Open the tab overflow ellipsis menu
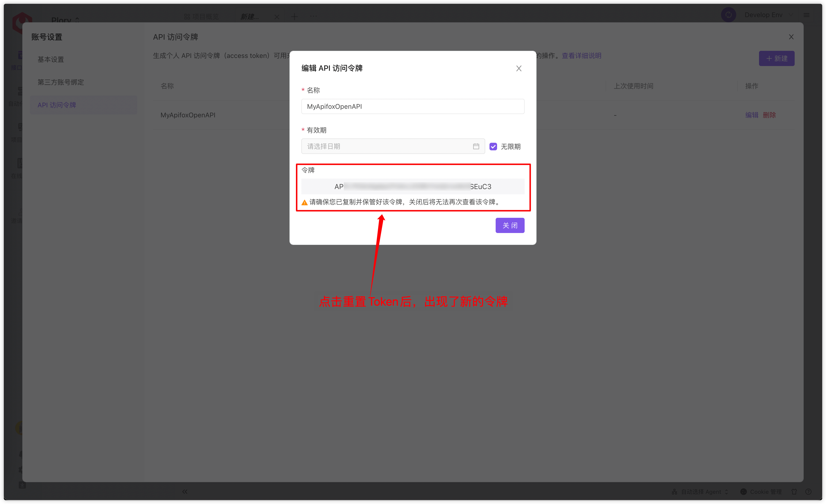The width and height of the screenshot is (826, 504). coord(313,16)
